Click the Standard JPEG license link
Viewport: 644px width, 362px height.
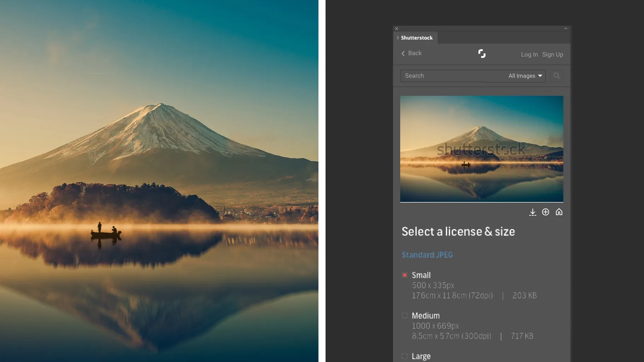(427, 255)
